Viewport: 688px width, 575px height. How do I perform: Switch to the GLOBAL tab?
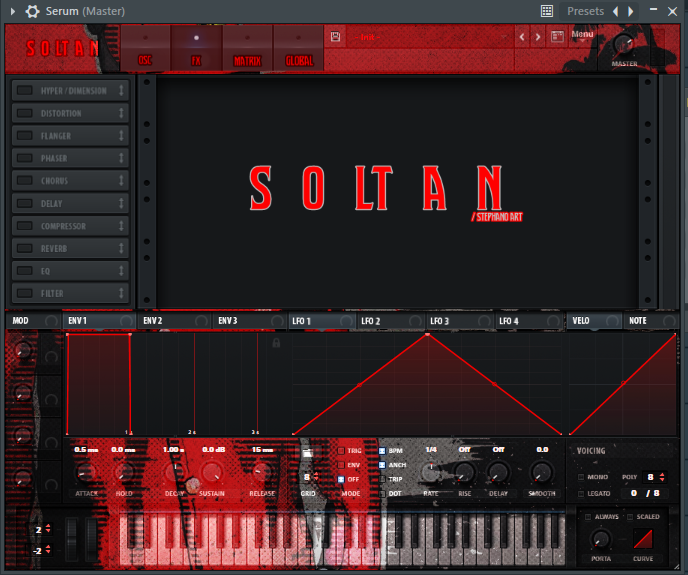pyautogui.click(x=299, y=48)
